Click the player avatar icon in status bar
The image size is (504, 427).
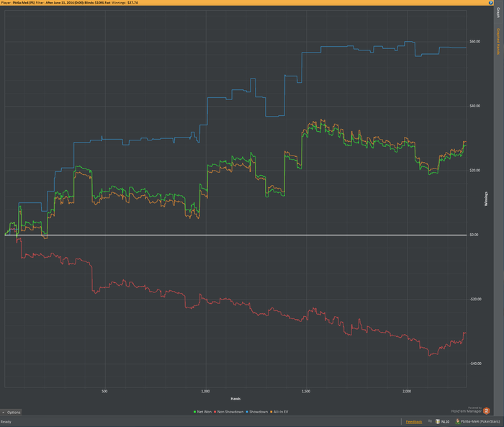(x=458, y=421)
